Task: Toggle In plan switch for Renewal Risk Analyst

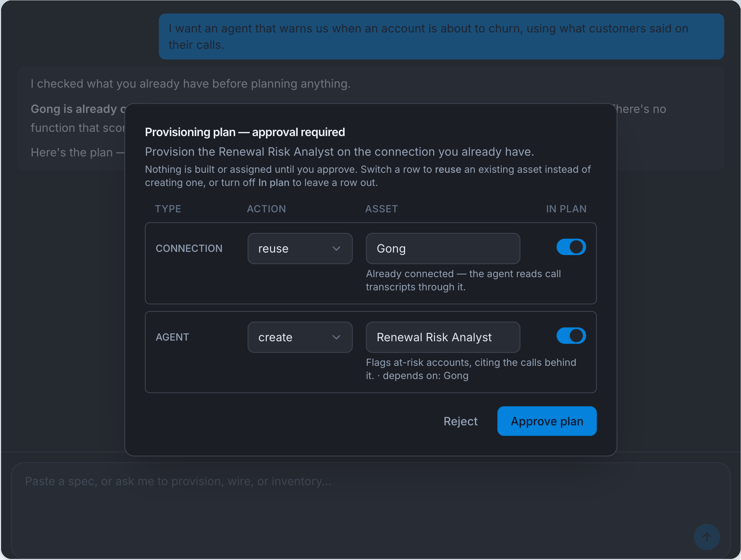Action: pyautogui.click(x=571, y=336)
